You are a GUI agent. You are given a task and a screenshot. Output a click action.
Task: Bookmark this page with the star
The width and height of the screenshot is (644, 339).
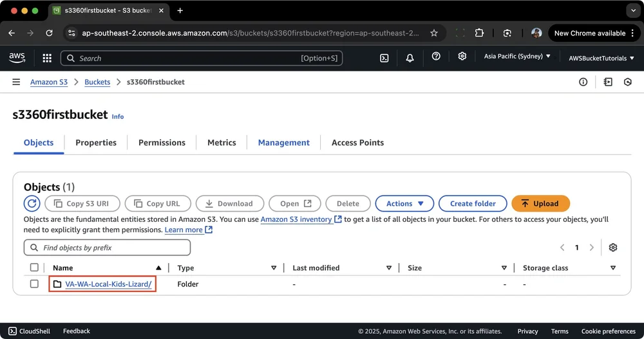[x=433, y=33]
